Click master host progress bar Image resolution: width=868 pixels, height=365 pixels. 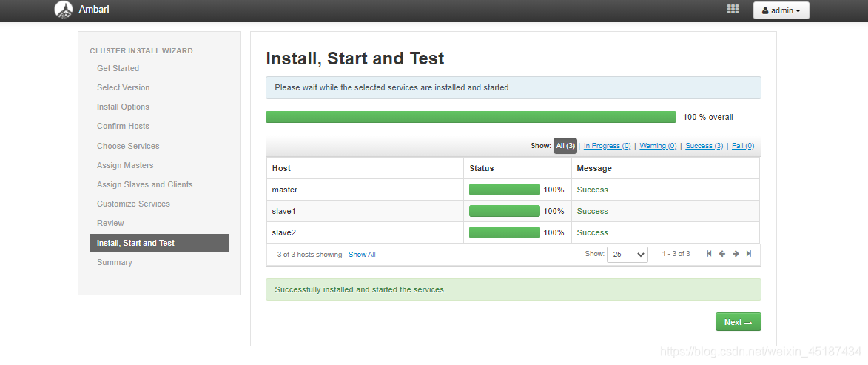(x=505, y=190)
